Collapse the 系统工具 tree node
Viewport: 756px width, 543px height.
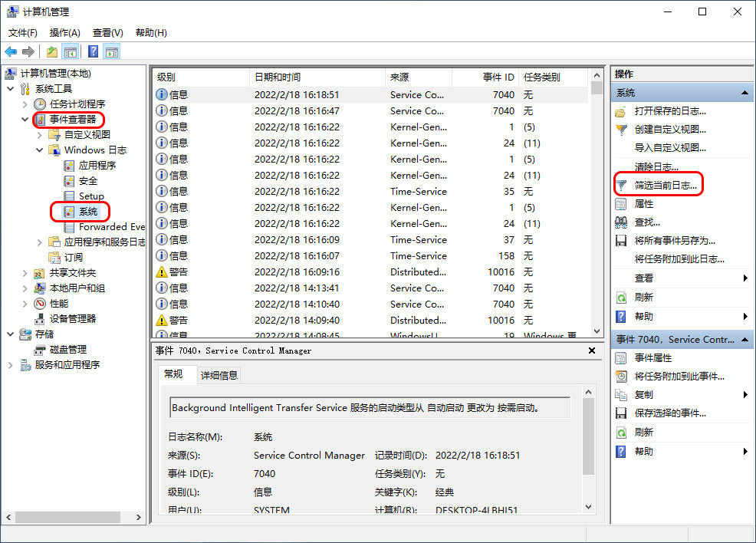pyautogui.click(x=11, y=89)
